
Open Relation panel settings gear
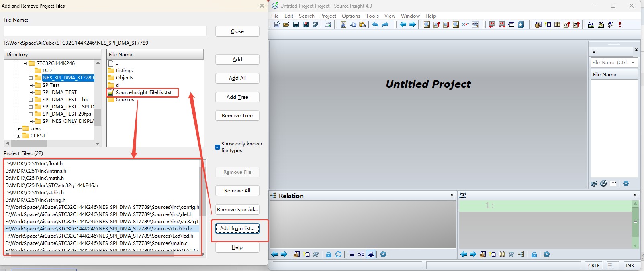pyautogui.click(x=383, y=254)
